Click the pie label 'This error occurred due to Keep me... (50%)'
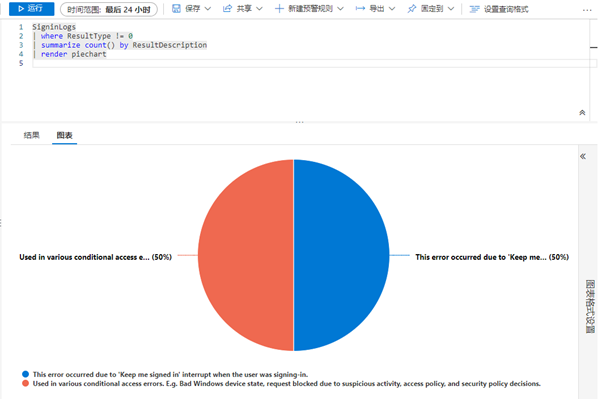The image size is (602, 399). tap(492, 257)
